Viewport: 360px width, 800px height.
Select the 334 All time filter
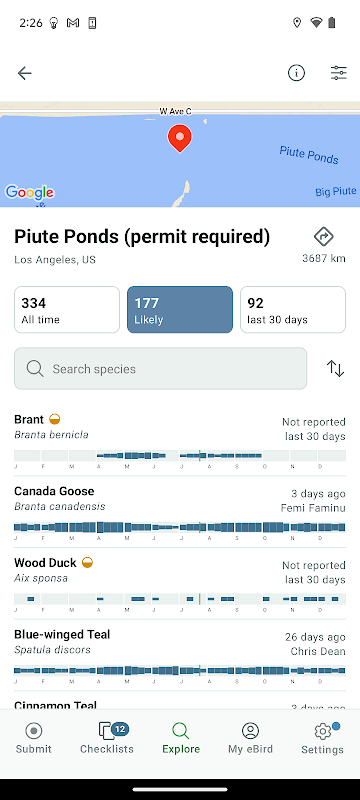pyautogui.click(x=67, y=310)
